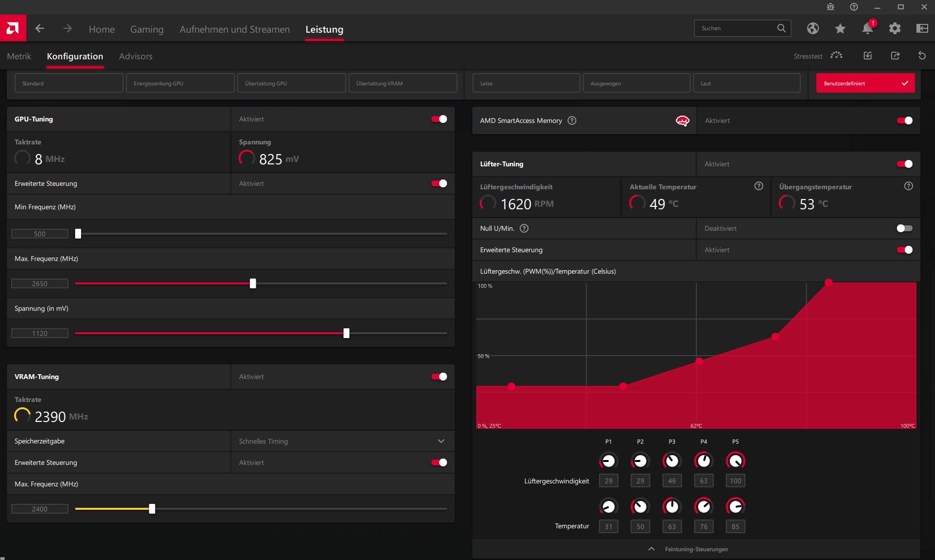Image resolution: width=935 pixels, height=560 pixels.
Task: Open favorites with the star icon
Action: [840, 28]
